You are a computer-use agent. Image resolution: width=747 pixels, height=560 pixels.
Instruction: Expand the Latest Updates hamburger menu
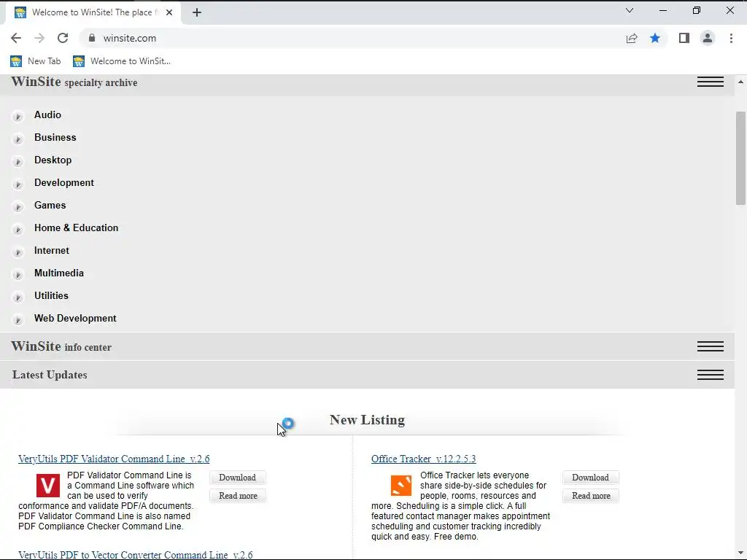pyautogui.click(x=711, y=375)
